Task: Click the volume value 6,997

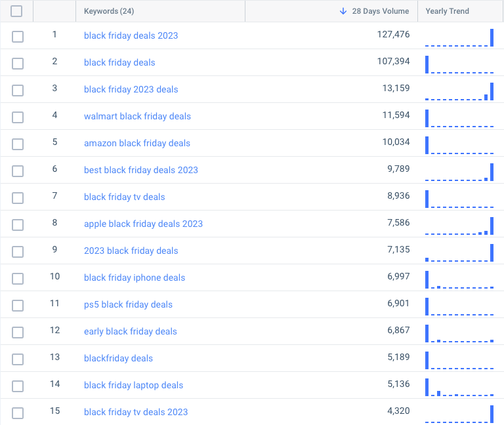Action: (x=398, y=276)
